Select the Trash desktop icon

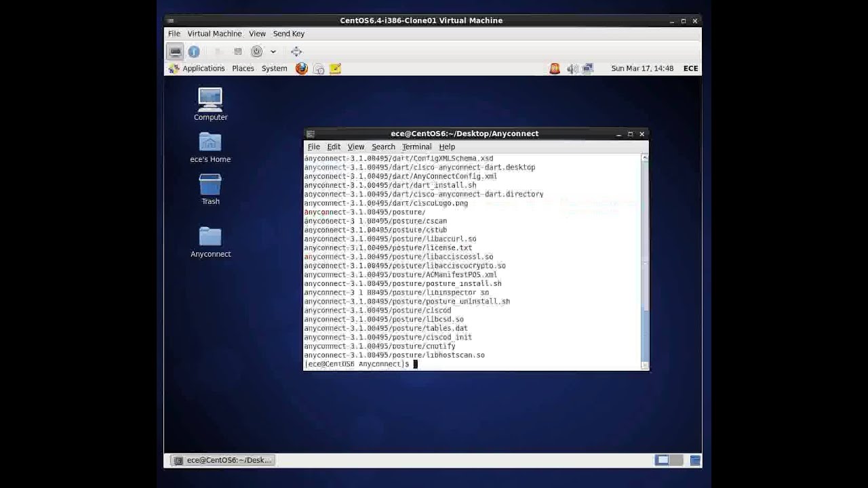210,189
